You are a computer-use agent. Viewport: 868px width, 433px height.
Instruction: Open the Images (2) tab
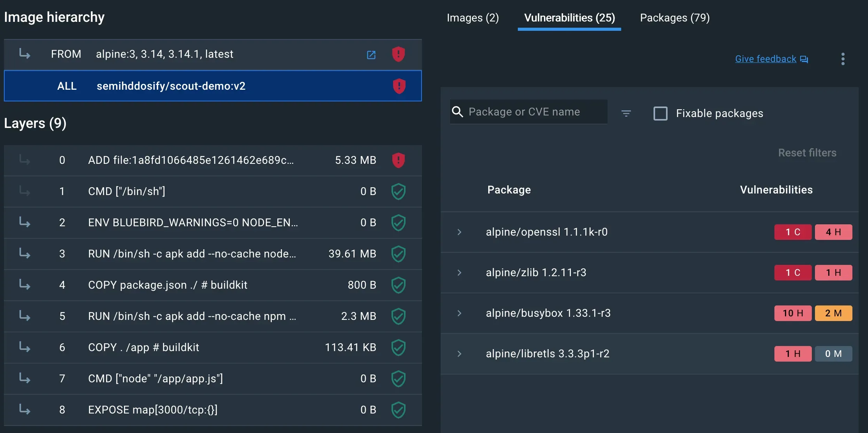click(473, 18)
